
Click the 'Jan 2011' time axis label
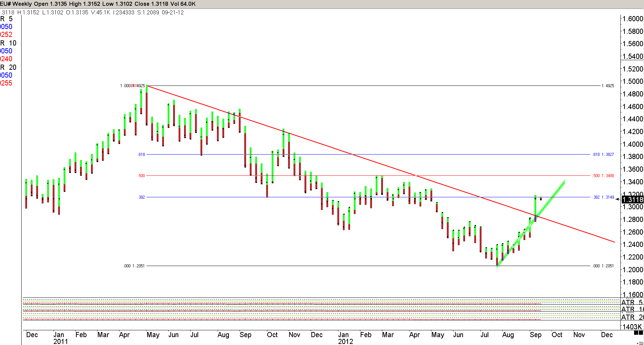click(x=60, y=338)
